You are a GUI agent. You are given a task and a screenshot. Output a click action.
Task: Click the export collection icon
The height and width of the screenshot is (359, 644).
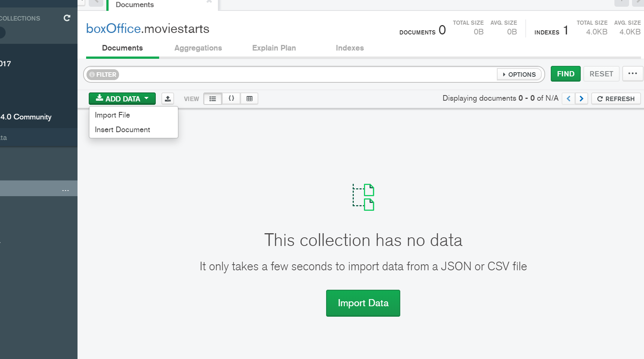[168, 99]
